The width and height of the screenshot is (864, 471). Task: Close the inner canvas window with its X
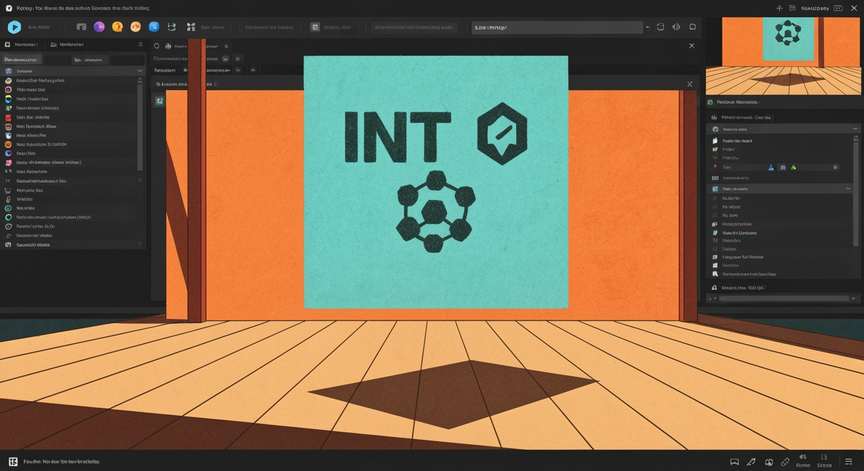click(x=689, y=84)
